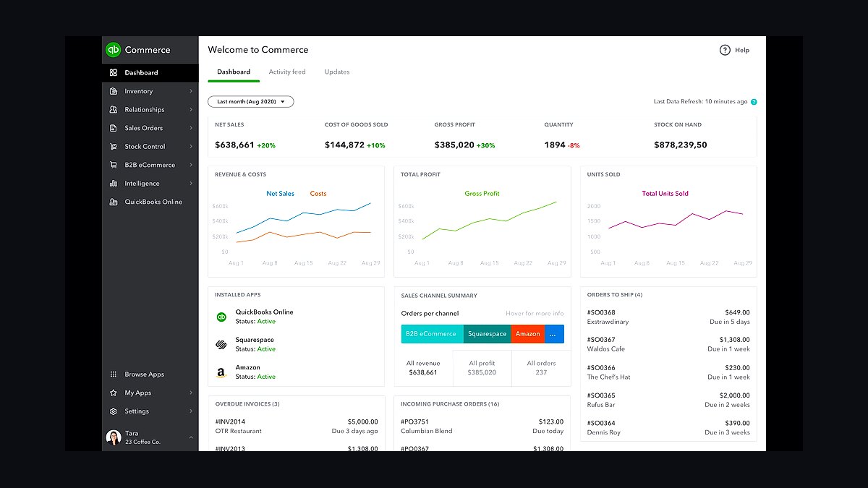868x488 pixels.
Task: Expand the Relationships menu chevron
Action: (x=191, y=110)
